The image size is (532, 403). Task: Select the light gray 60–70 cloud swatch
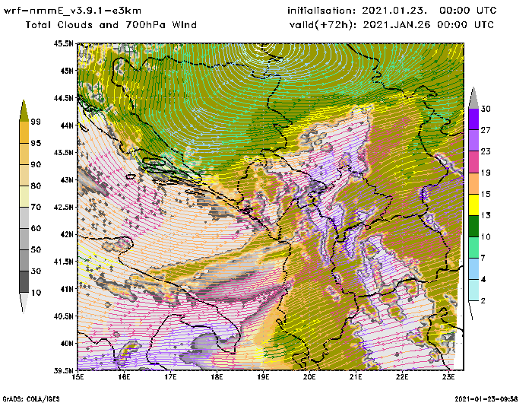point(24,218)
